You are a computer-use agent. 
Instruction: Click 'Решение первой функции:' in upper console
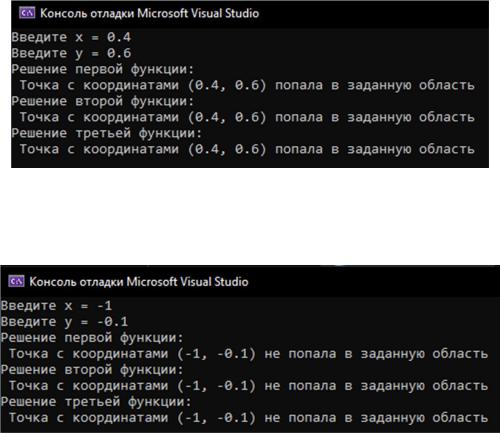point(103,69)
